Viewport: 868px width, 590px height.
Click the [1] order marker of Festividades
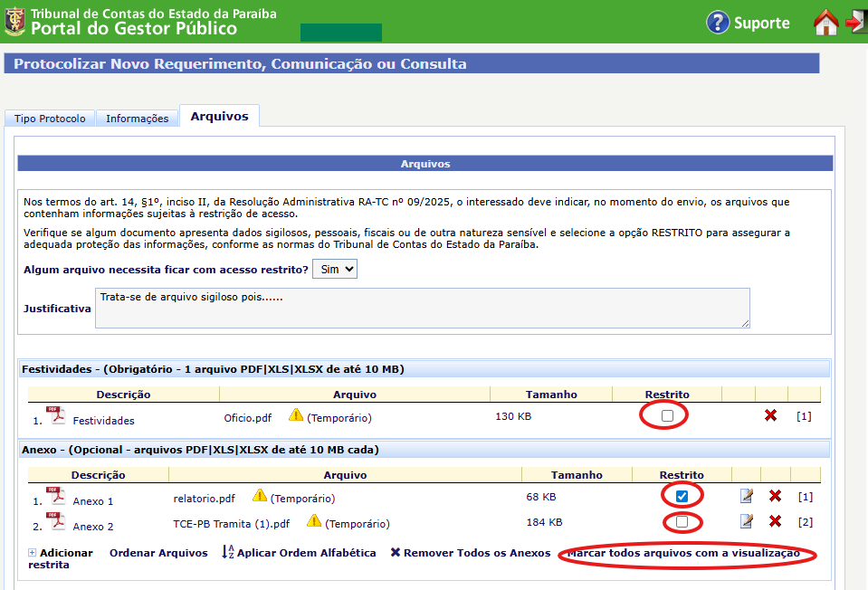tap(804, 416)
